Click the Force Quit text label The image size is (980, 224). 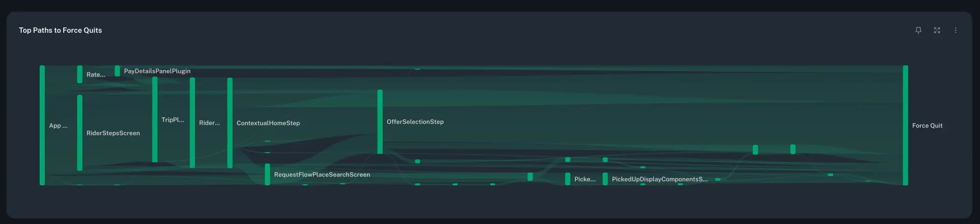point(927,126)
